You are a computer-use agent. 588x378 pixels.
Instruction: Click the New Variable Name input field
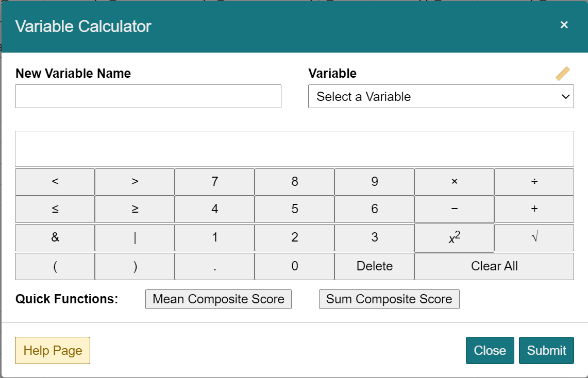pyautogui.click(x=148, y=96)
